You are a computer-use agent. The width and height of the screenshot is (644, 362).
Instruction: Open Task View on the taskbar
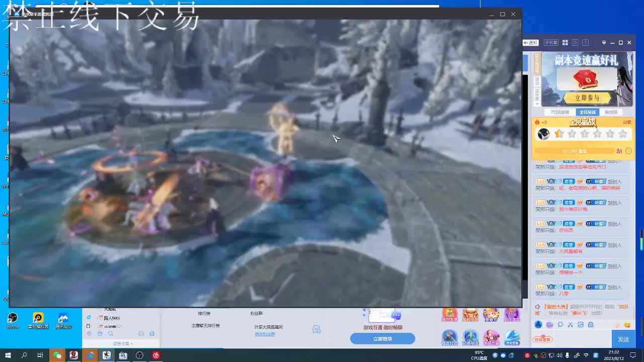click(x=40, y=355)
